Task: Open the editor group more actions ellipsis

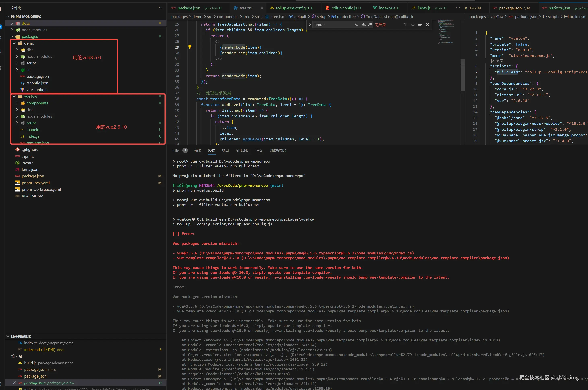Action: coord(458,8)
